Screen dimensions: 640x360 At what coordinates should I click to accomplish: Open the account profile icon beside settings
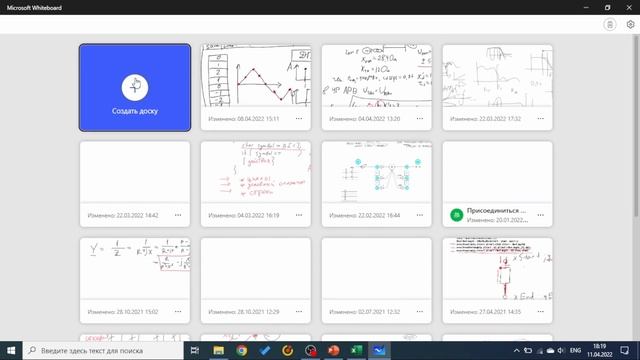point(610,24)
